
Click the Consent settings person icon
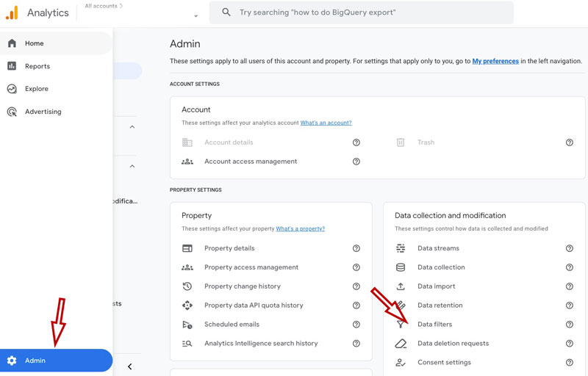401,363
